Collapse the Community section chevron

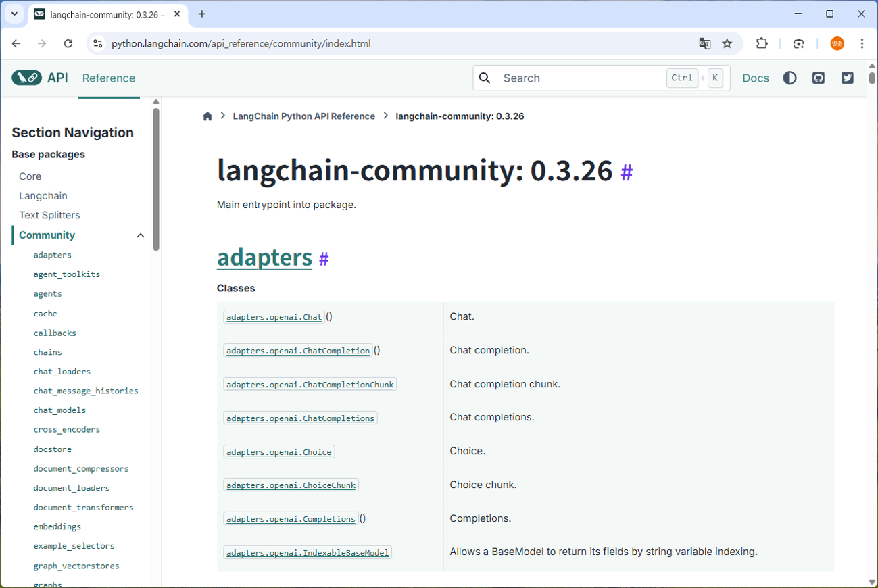[141, 235]
